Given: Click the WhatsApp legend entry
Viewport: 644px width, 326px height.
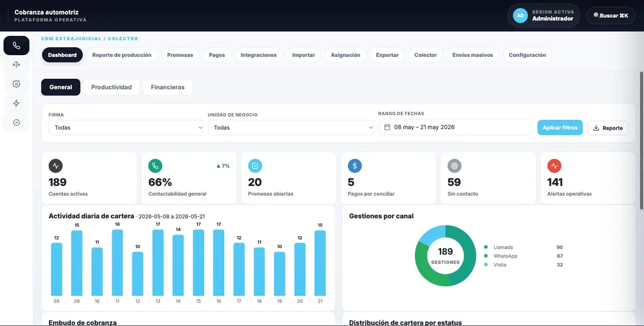Looking at the screenshot, I should (523, 256).
